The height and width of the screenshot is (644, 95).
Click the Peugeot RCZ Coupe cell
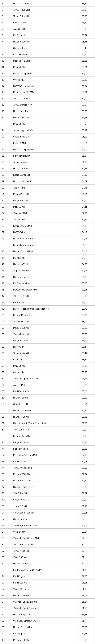(x=25, y=480)
